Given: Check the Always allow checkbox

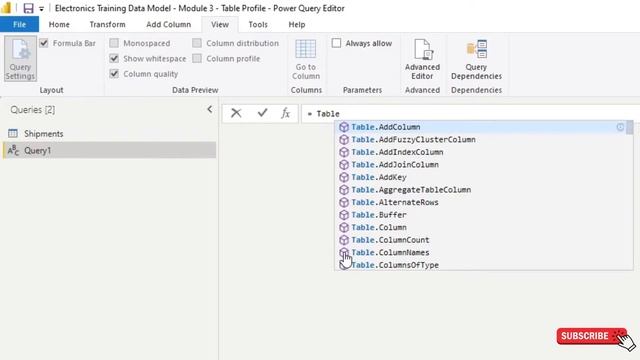Looking at the screenshot, I should pos(336,43).
